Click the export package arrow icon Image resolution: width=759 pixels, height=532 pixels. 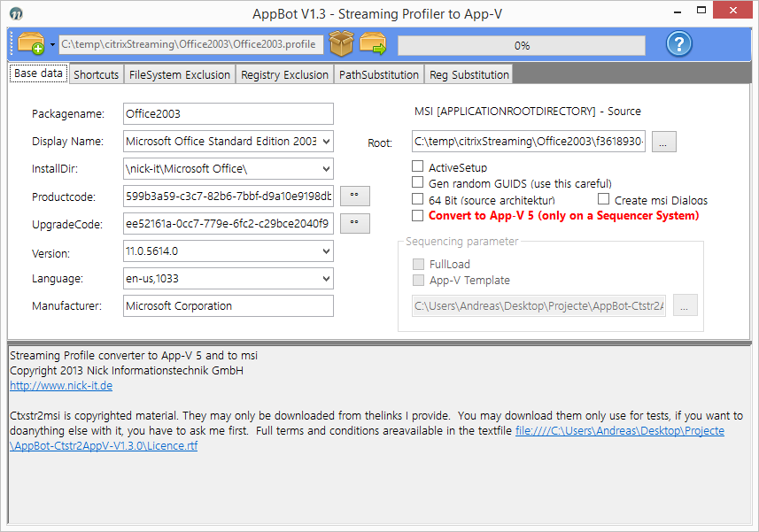373,43
